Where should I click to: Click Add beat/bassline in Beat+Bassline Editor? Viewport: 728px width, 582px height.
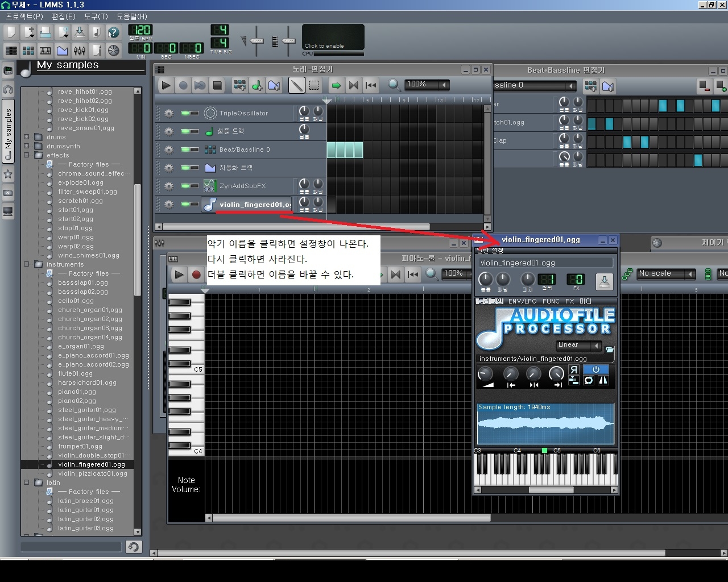point(591,86)
